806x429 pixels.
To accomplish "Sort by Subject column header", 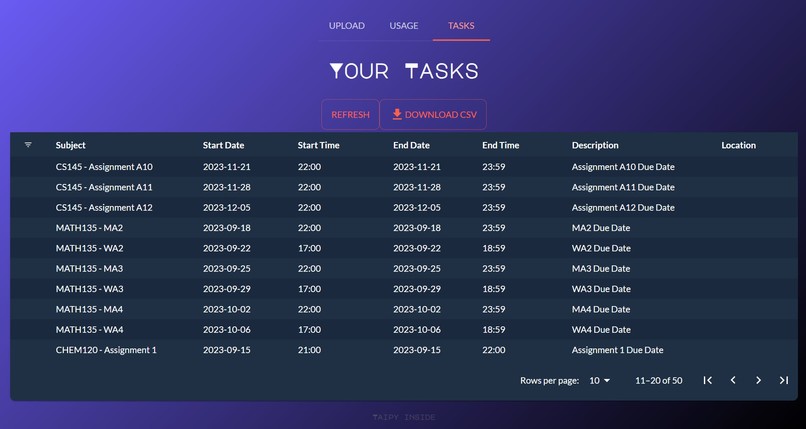I will [70, 145].
